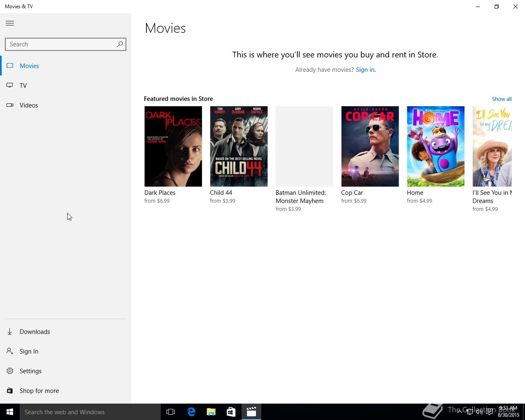Click the Movies film icon in sidebar
The height and width of the screenshot is (420, 525).
(10, 66)
